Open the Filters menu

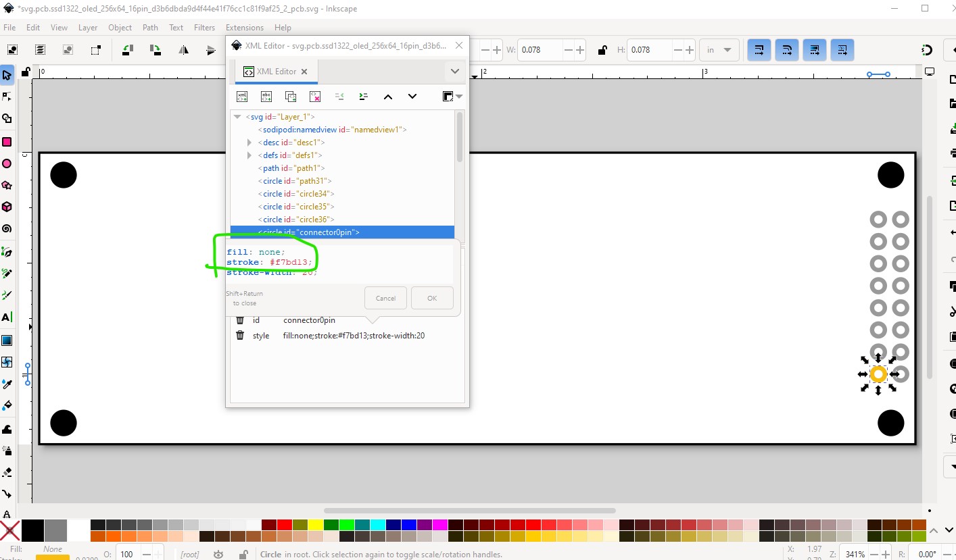[204, 28]
